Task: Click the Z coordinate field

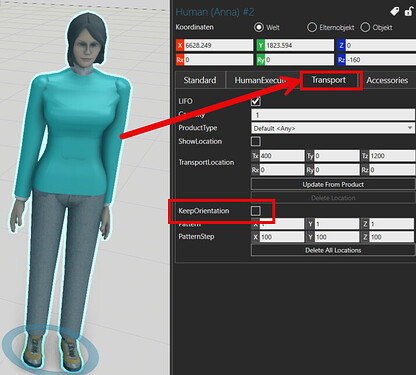Action: point(380,45)
